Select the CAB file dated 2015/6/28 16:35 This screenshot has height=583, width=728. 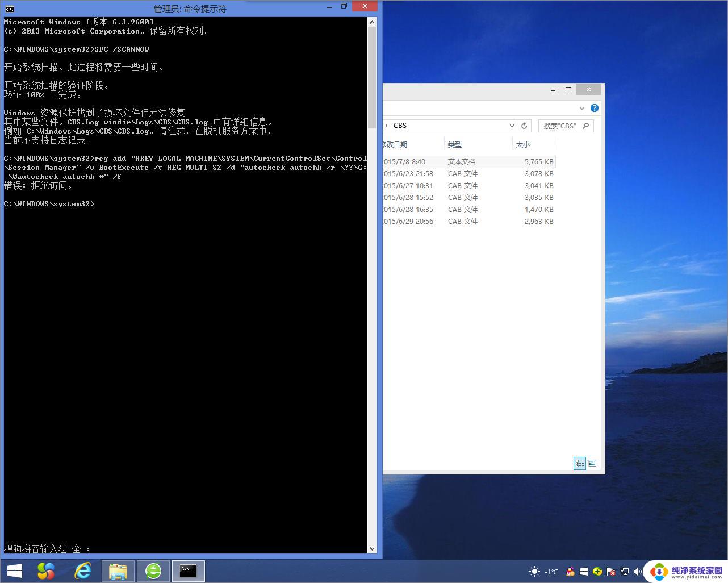pyautogui.click(x=469, y=210)
